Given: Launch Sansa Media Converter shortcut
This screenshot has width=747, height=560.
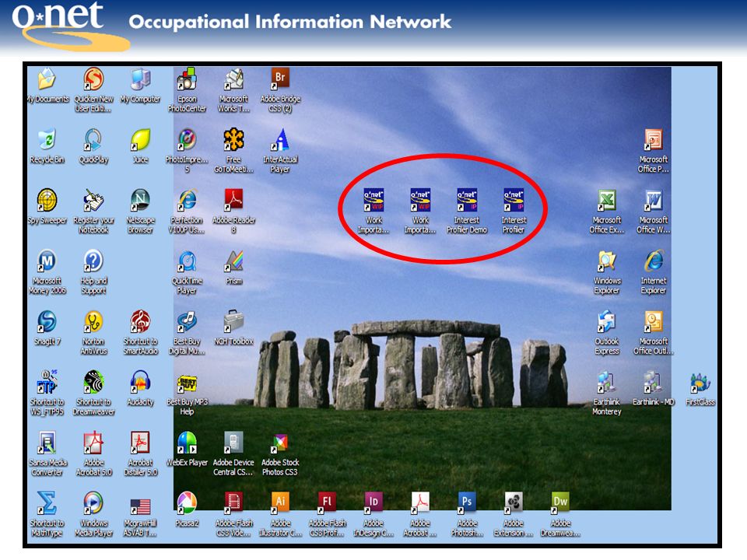Looking at the screenshot, I should [47, 443].
